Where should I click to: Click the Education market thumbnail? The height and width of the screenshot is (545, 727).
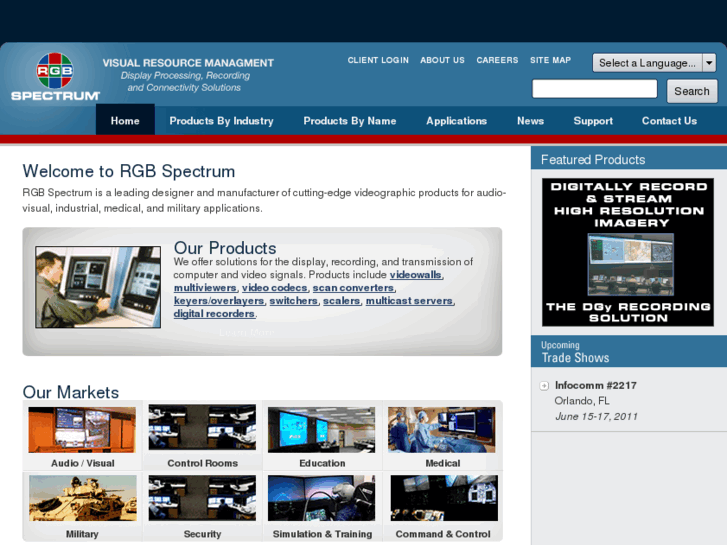tap(321, 430)
